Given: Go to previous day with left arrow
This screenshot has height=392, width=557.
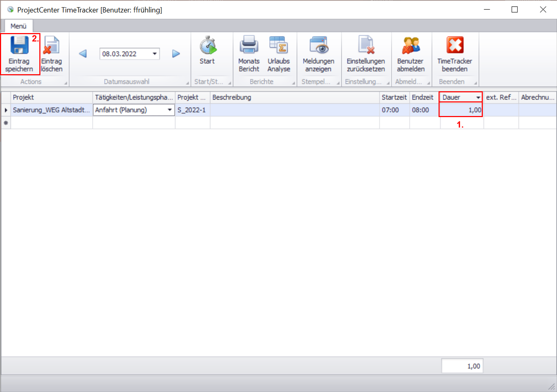Looking at the screenshot, I should [83, 54].
